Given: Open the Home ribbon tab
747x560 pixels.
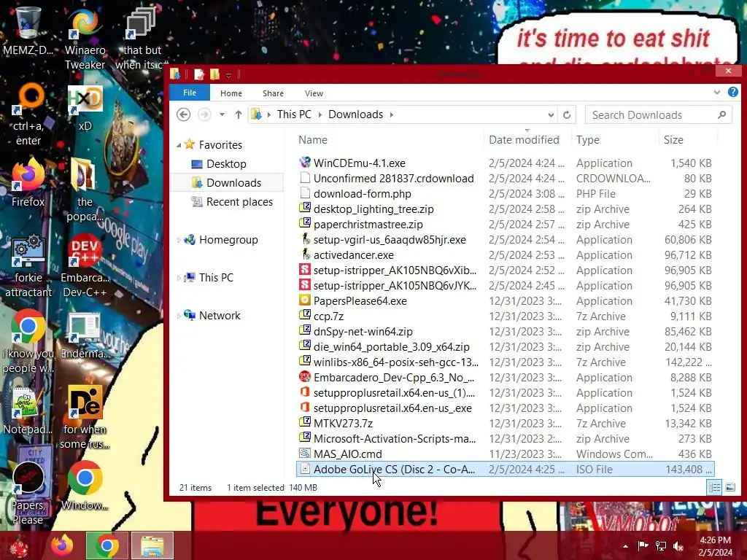Looking at the screenshot, I should tap(231, 93).
